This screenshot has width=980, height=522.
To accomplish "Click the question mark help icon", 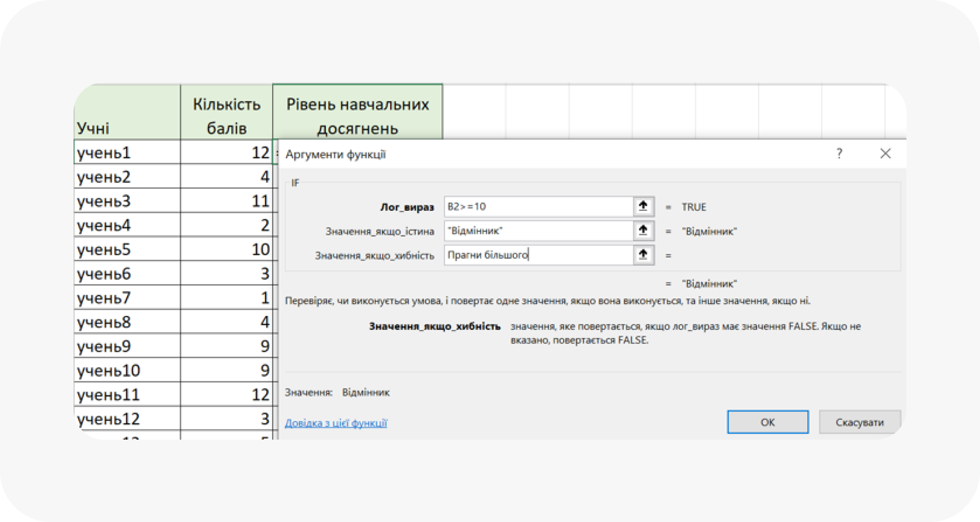I will (839, 154).
